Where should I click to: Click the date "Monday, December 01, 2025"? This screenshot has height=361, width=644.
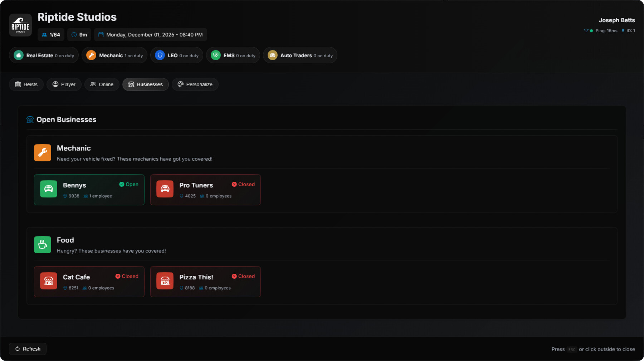pyautogui.click(x=140, y=35)
